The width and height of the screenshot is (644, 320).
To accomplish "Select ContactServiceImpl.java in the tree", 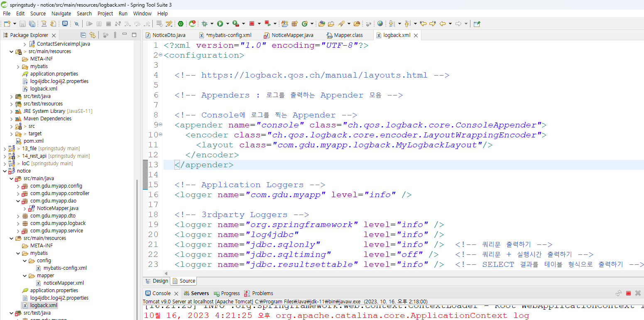I will coord(63,44).
